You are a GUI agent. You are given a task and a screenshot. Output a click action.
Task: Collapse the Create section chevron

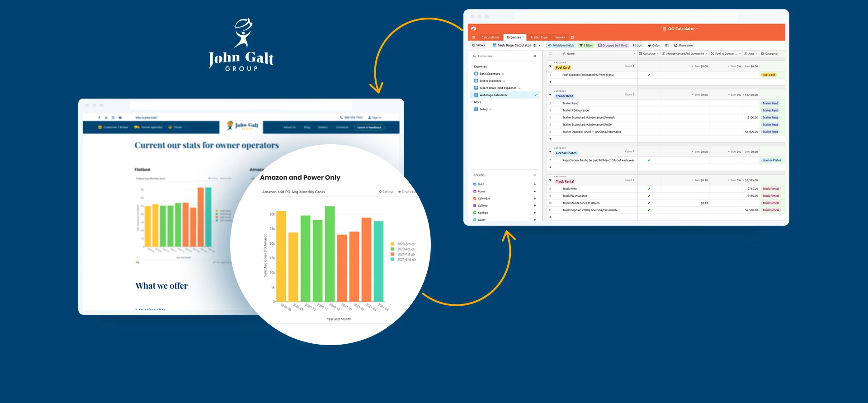[535, 175]
